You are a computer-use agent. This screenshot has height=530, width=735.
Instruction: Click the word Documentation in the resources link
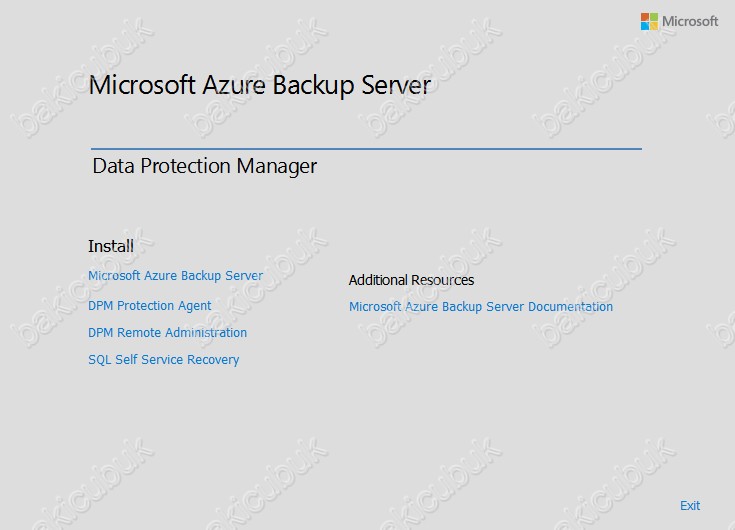pos(570,306)
